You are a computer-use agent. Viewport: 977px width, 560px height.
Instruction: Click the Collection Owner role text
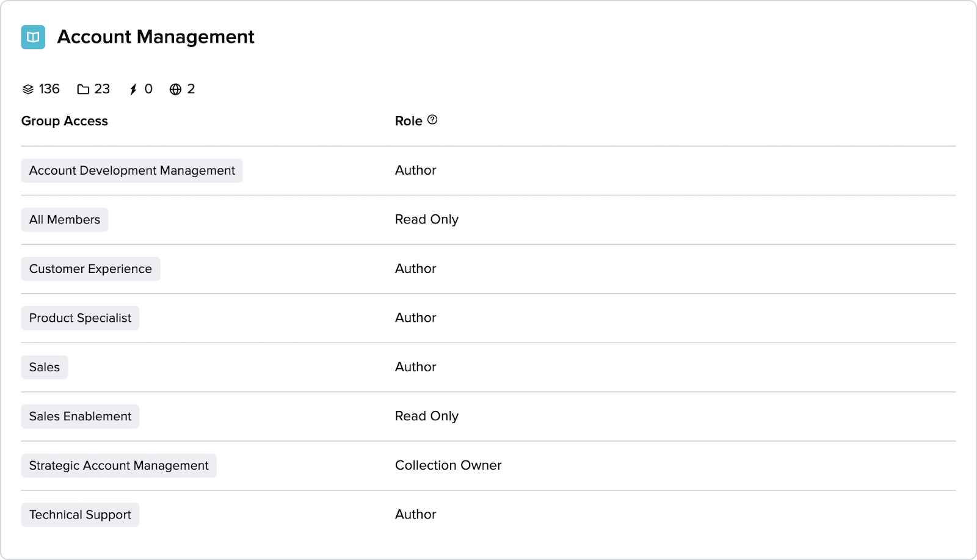(x=448, y=465)
